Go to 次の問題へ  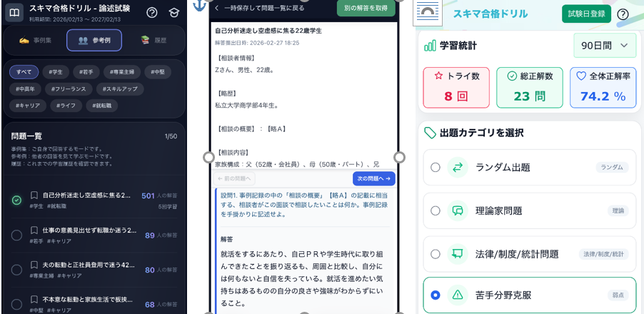point(373,178)
